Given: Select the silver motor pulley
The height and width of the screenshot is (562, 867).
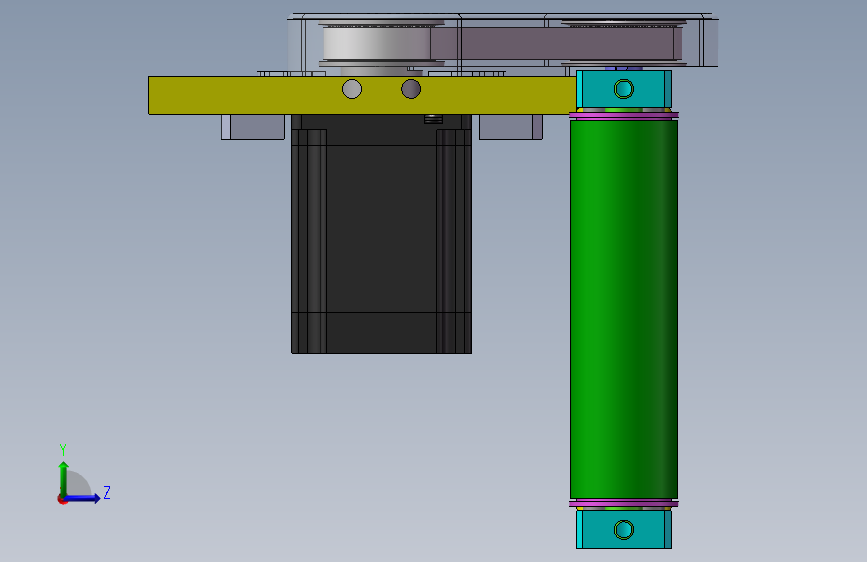Looking at the screenshot, I should (x=378, y=43).
